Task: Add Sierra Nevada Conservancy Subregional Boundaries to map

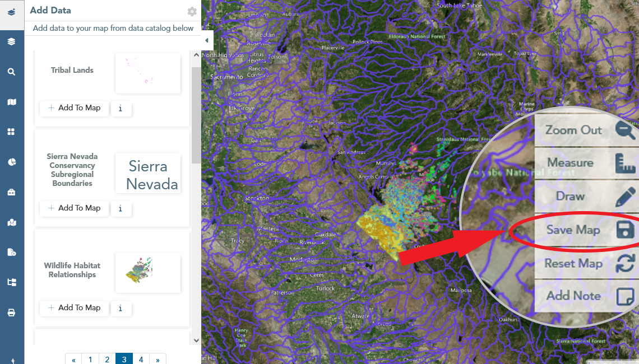Action: tap(74, 208)
